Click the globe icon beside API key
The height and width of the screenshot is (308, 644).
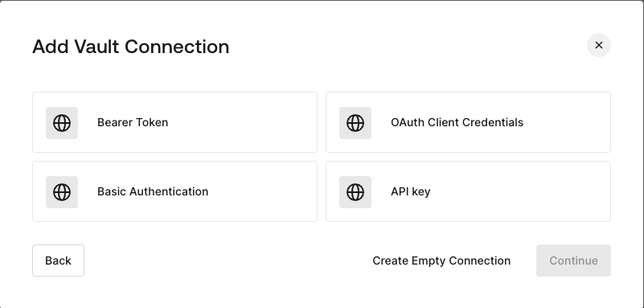click(355, 191)
